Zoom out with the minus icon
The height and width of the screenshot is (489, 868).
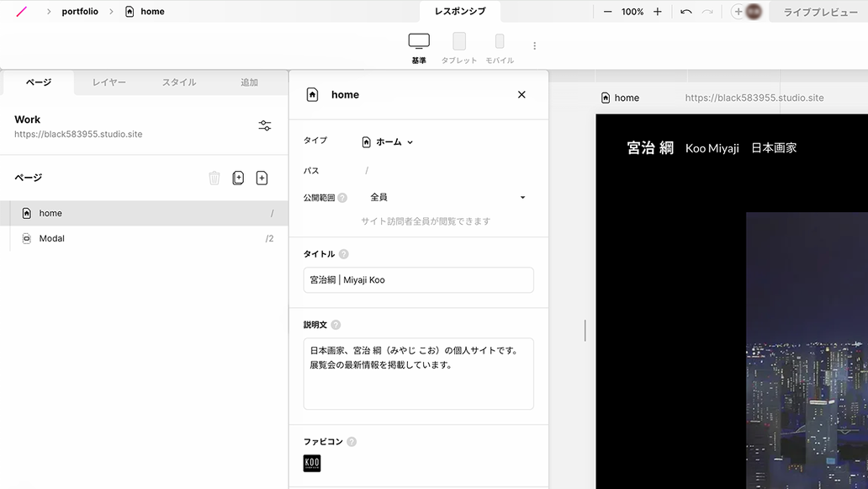(x=608, y=12)
